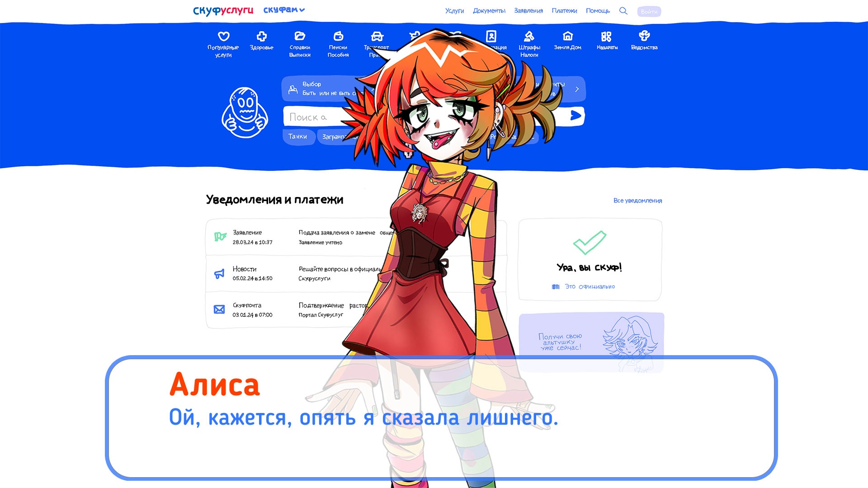Click the Войти login button
Screen dimensions: 868x488
(x=649, y=11)
